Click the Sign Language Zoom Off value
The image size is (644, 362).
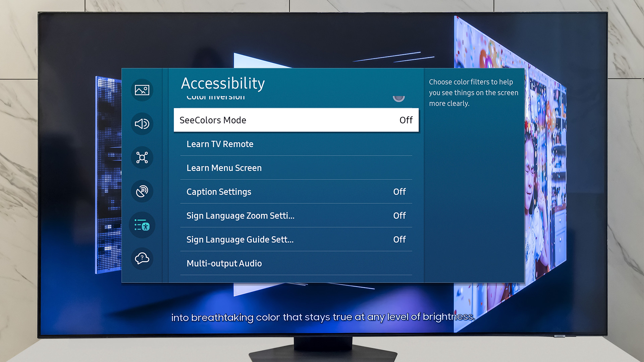tap(399, 216)
